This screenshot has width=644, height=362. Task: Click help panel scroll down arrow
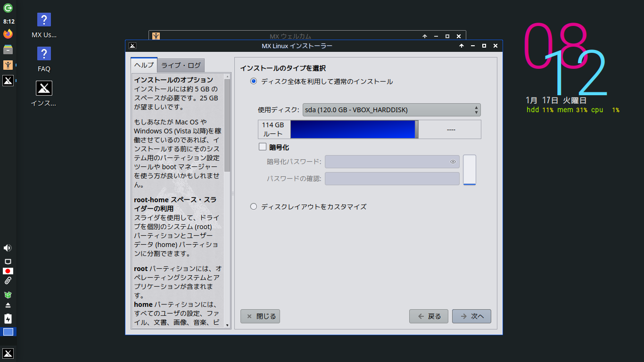coord(228,325)
